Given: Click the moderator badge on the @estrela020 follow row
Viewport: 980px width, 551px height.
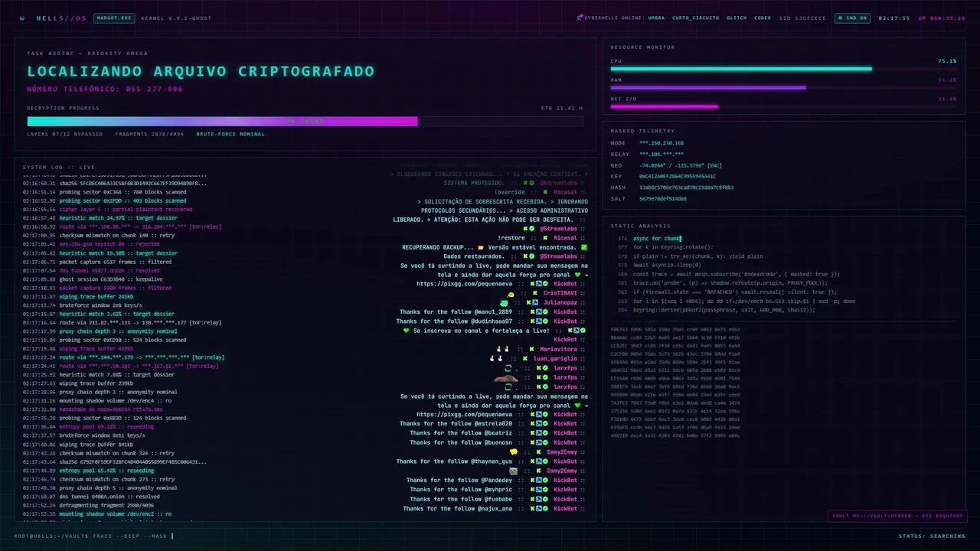Looking at the screenshot, I should [539, 423].
